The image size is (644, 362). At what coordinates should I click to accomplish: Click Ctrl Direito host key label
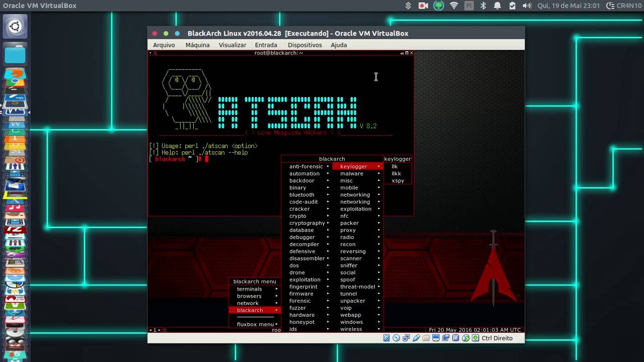[497, 338]
